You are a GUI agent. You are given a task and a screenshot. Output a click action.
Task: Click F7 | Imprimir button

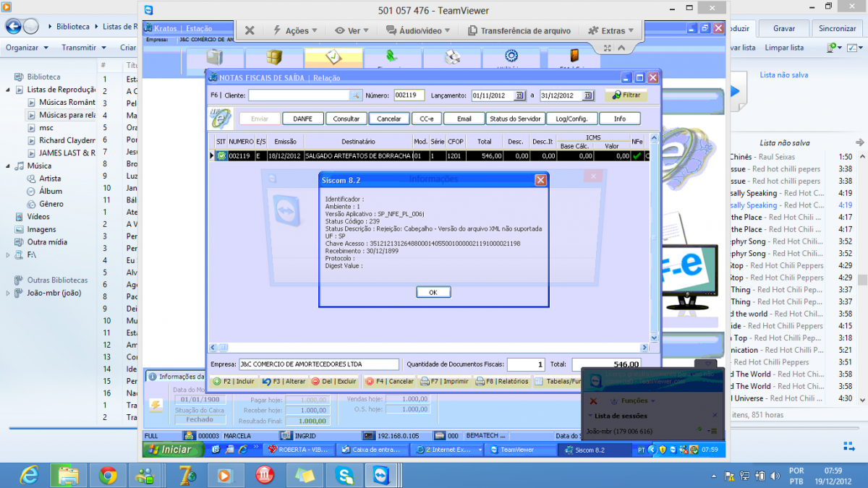445,381
